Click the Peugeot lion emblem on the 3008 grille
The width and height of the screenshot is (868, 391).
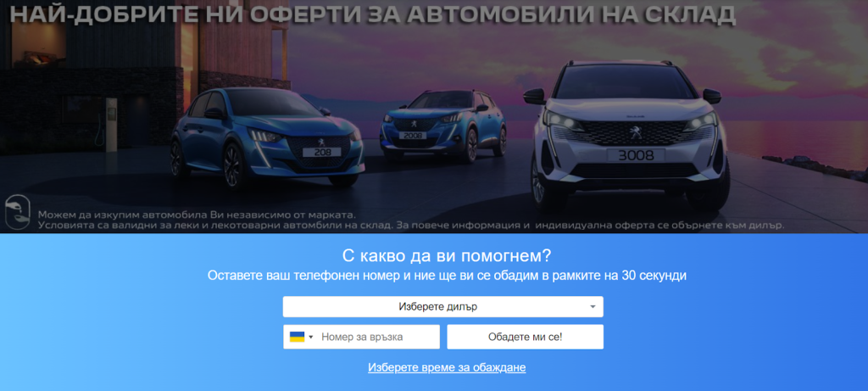636,131
